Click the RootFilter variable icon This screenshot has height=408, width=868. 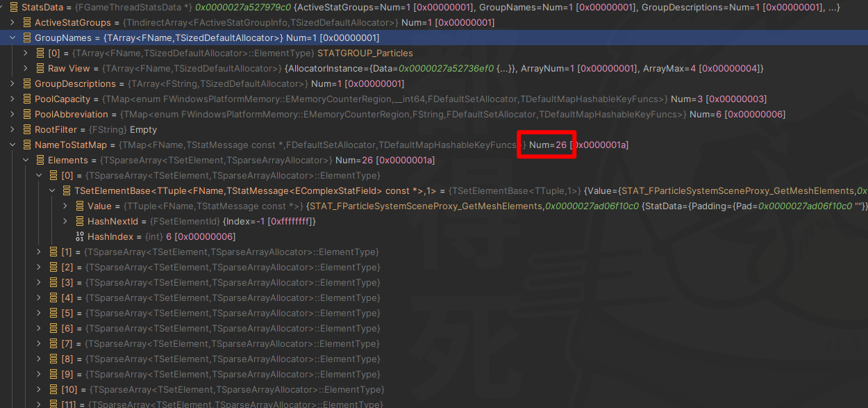coord(26,129)
